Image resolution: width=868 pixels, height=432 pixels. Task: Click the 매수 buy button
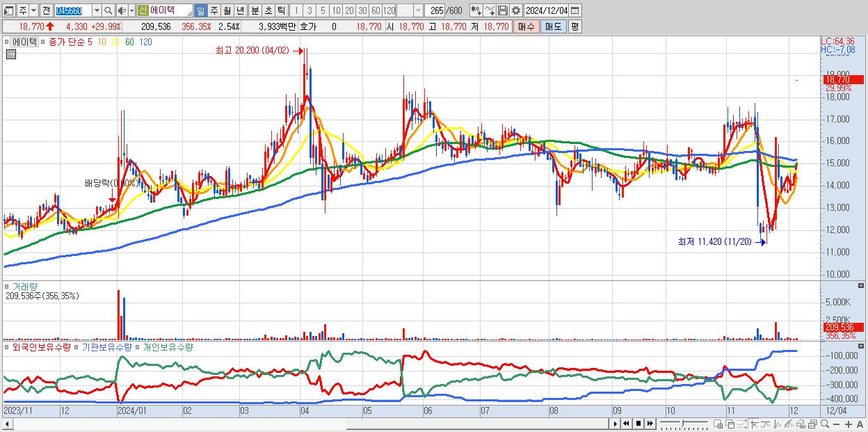pos(526,26)
